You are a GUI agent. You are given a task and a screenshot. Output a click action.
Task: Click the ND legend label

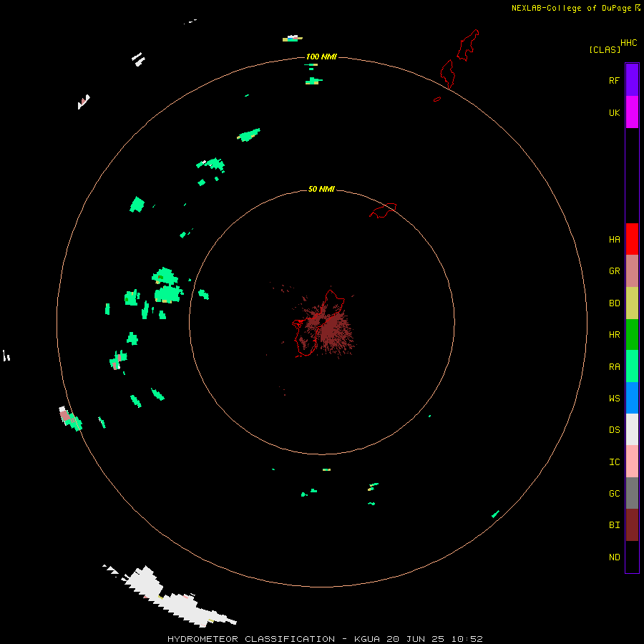tap(614, 557)
